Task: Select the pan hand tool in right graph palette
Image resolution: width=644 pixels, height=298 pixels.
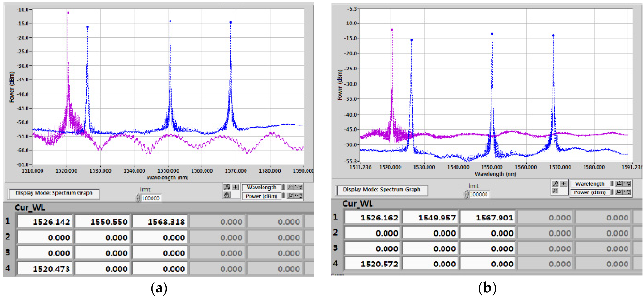Action: 555,191
